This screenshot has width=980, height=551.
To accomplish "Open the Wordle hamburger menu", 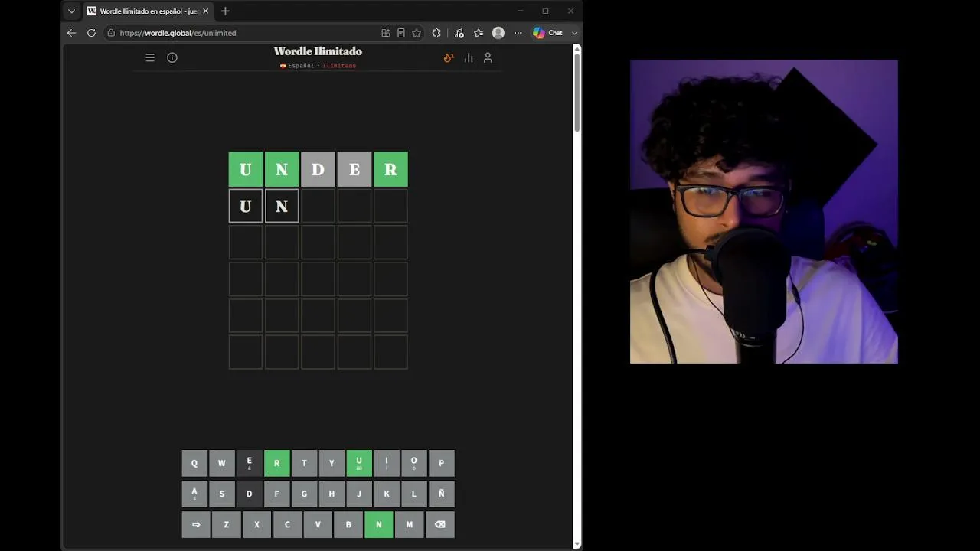I will click(150, 57).
